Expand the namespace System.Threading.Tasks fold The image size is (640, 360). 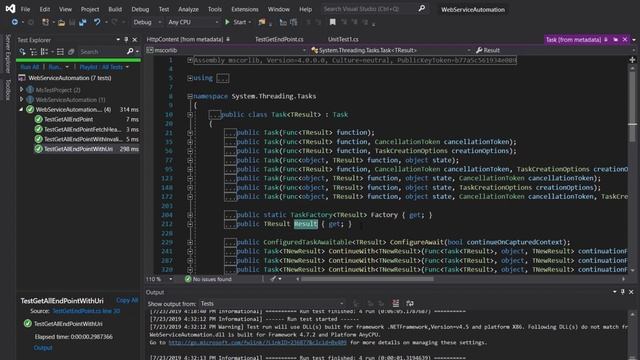point(190,96)
